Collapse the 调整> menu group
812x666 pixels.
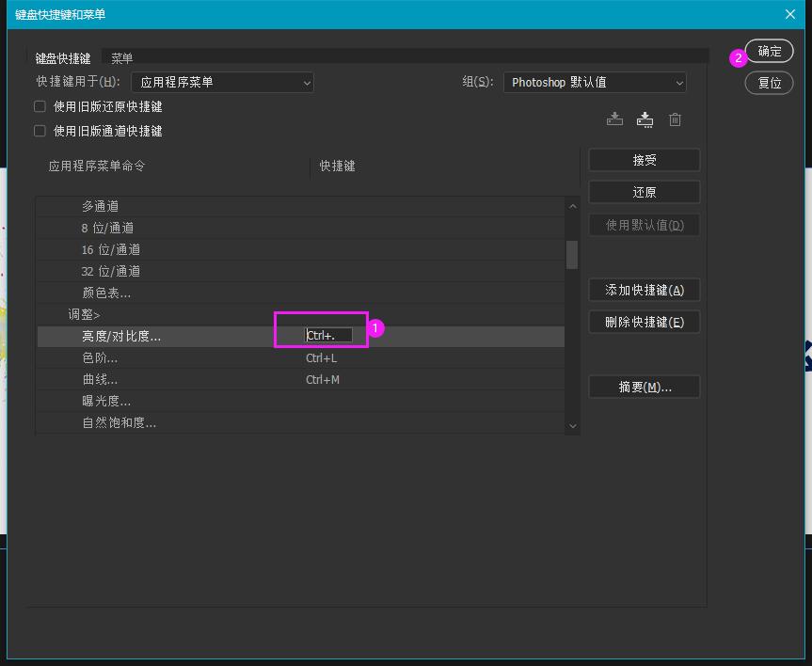coord(84,314)
